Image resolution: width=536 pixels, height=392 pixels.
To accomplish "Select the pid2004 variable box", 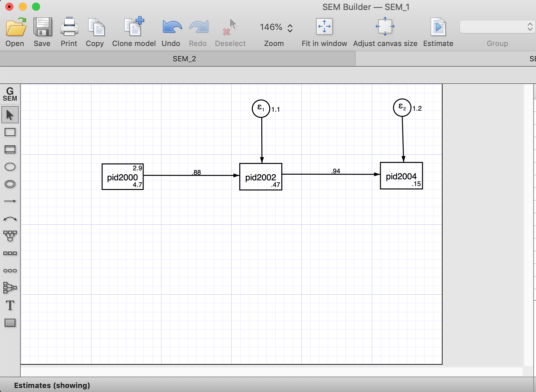I will coord(401,176).
